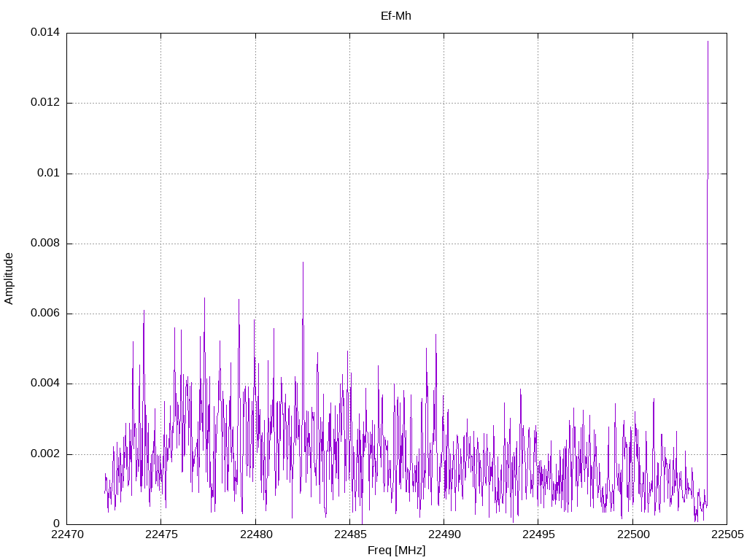The width and height of the screenshot is (747, 560).
Task: Click the peak tip above 0.007 near 22482.5 MHz
Action: point(303,262)
